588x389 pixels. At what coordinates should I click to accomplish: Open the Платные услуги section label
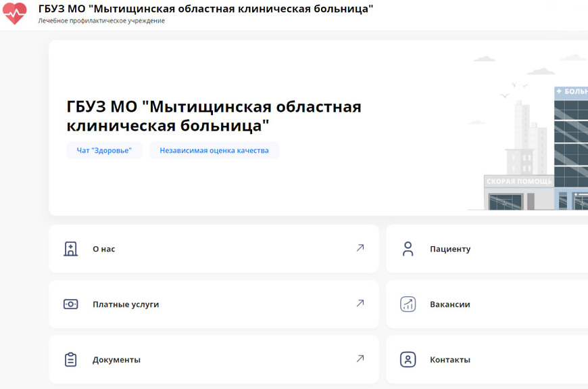coord(126,304)
